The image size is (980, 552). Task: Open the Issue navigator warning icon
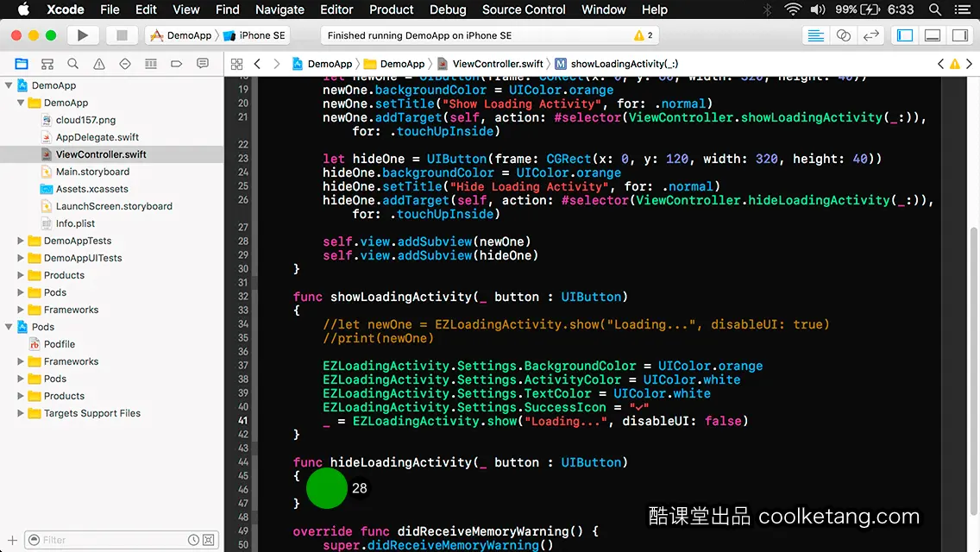click(98, 64)
